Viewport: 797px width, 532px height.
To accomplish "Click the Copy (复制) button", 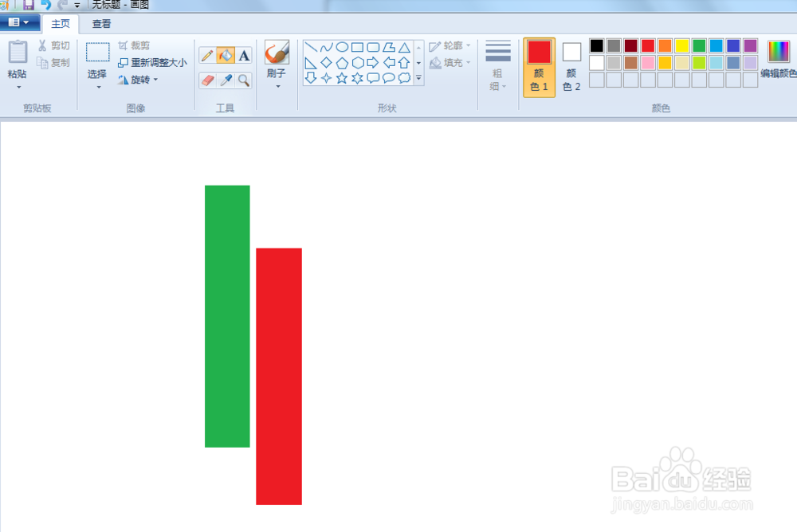I will (54, 62).
